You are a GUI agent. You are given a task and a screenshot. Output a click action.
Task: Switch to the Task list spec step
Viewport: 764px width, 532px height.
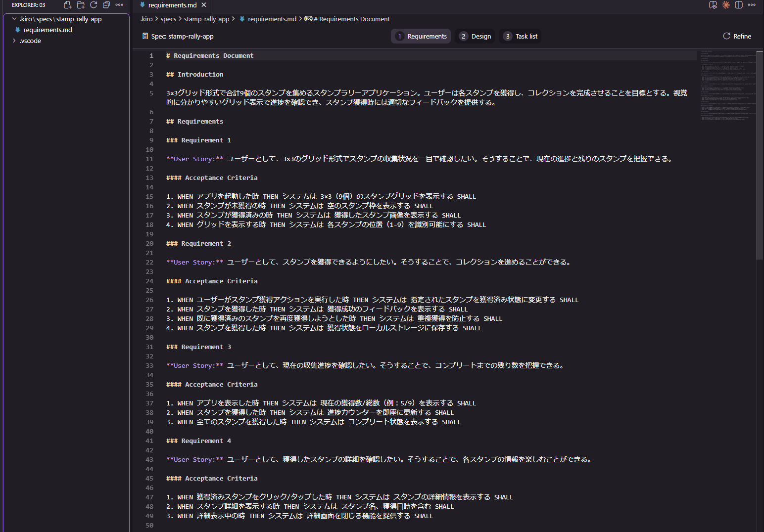click(520, 36)
